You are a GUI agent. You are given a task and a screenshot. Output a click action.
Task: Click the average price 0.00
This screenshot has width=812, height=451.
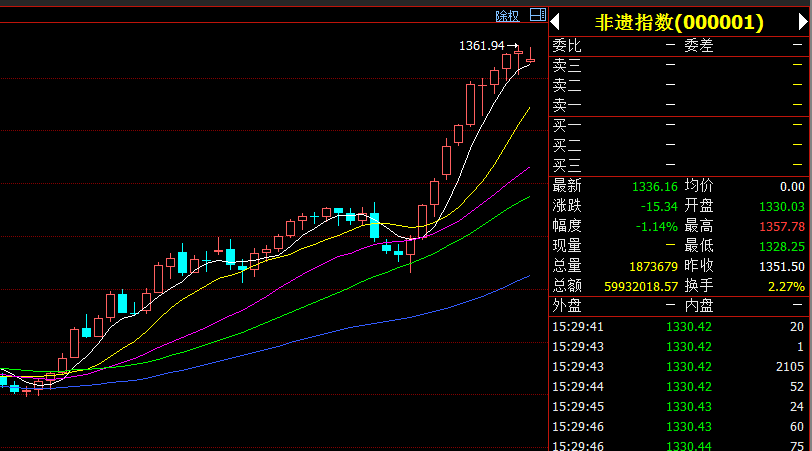(x=792, y=187)
